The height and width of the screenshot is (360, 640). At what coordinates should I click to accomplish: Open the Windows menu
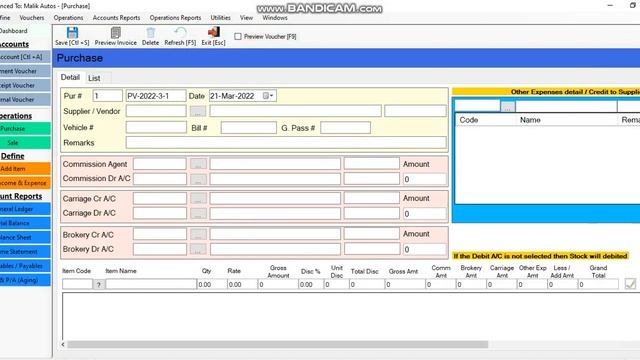coord(275,18)
